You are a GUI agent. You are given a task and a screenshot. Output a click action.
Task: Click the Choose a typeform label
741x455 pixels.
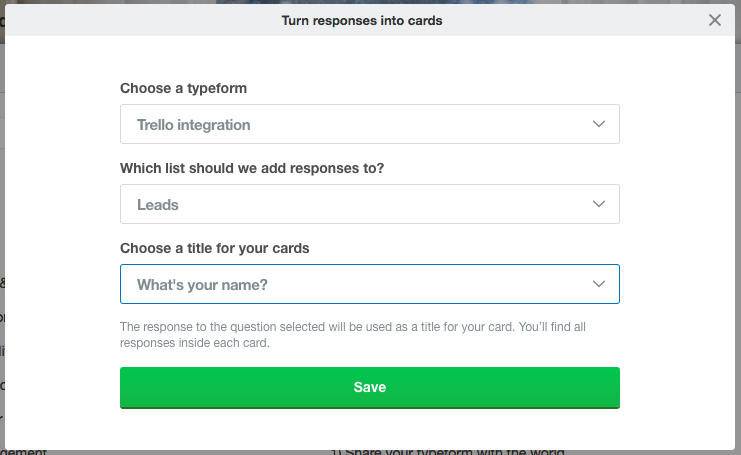pyautogui.click(x=183, y=88)
